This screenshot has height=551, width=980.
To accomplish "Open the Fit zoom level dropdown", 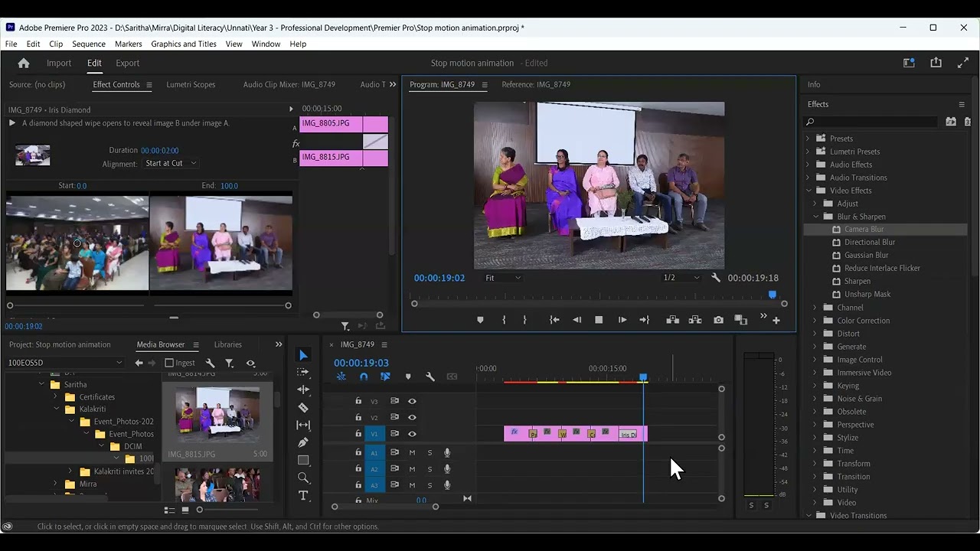I will 503,278.
